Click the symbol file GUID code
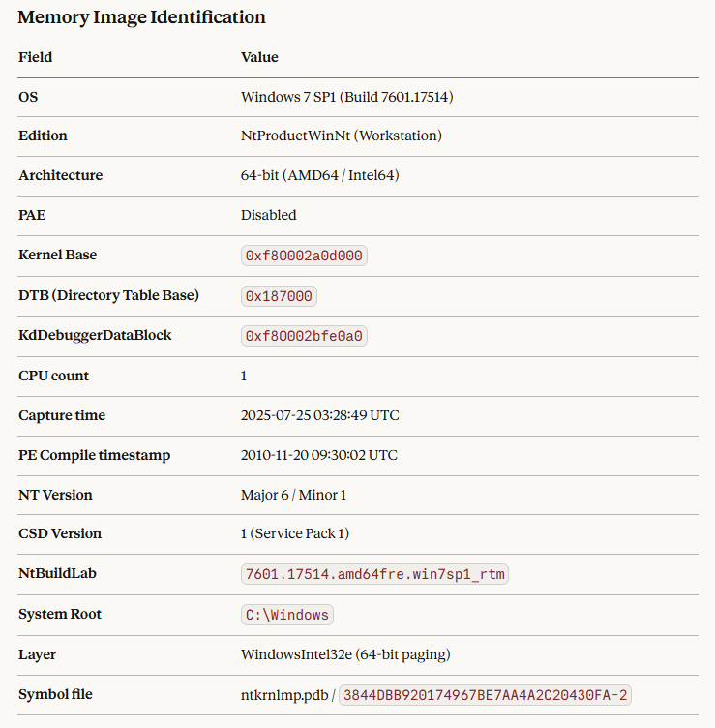Image resolution: width=715 pixels, height=728 pixels. pyautogui.click(x=486, y=695)
